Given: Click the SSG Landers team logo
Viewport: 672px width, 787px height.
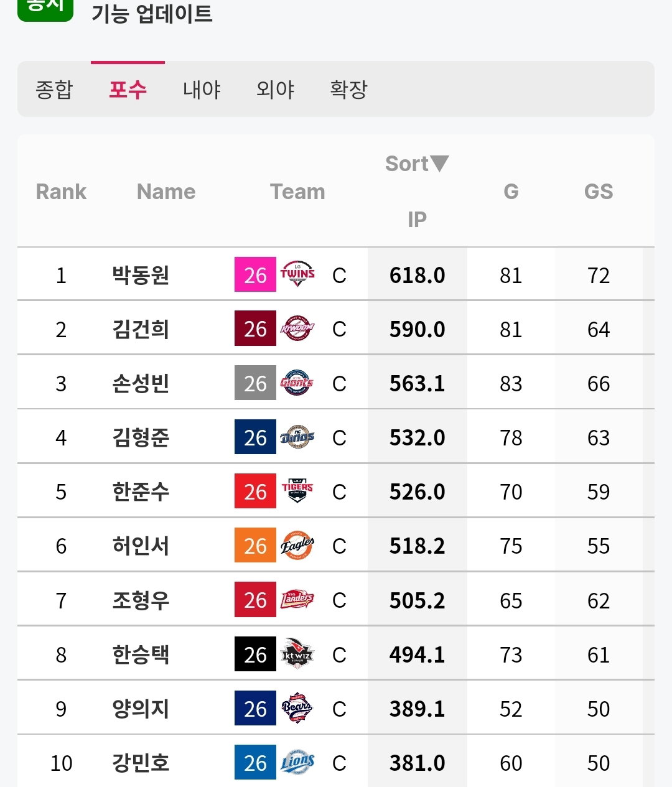Looking at the screenshot, I should [297, 600].
